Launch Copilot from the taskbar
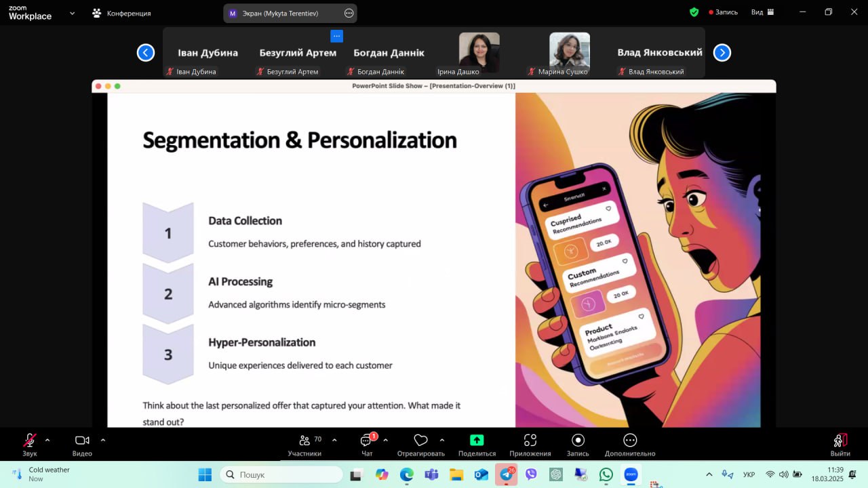 (x=382, y=474)
